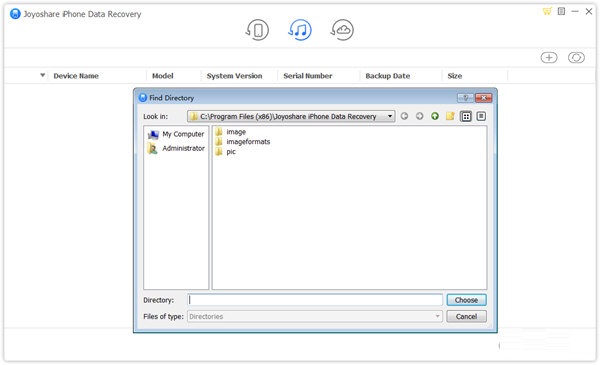The image size is (600, 365).
Task: Select the imageformats folder
Action: [x=243, y=142]
